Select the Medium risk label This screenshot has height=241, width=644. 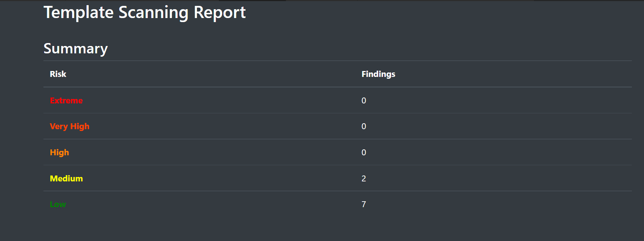pyautogui.click(x=66, y=178)
